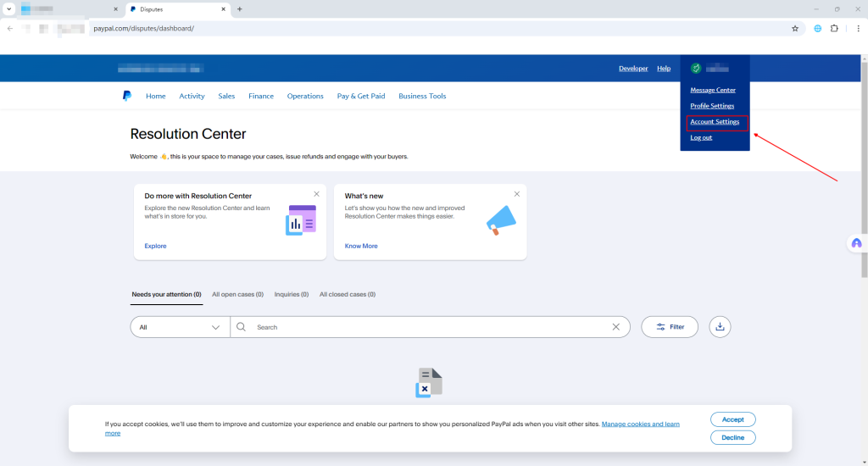Open Message Center from account menu
868x466 pixels.
(x=713, y=90)
